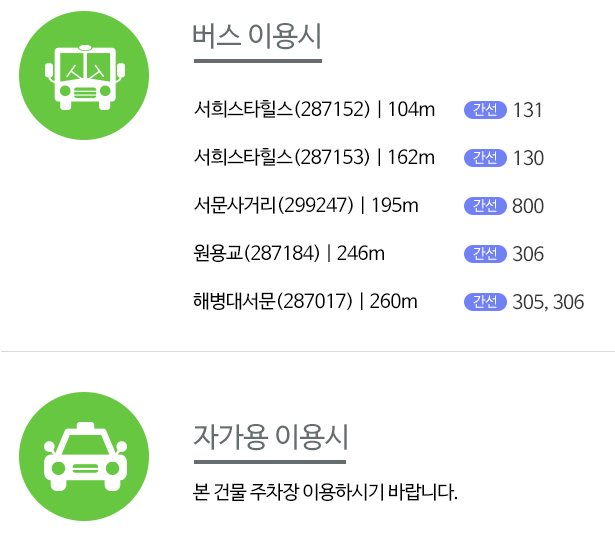Click bus route number 130

[528, 158]
